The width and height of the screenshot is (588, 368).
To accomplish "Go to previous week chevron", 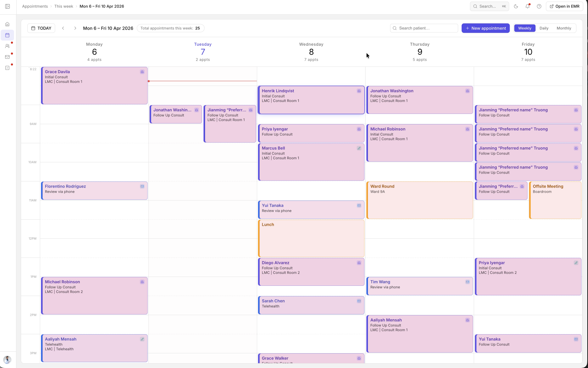I will point(63,28).
